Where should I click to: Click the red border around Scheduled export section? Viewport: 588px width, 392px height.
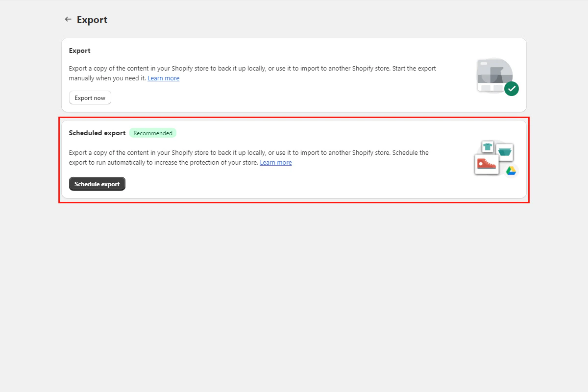tap(294, 117)
